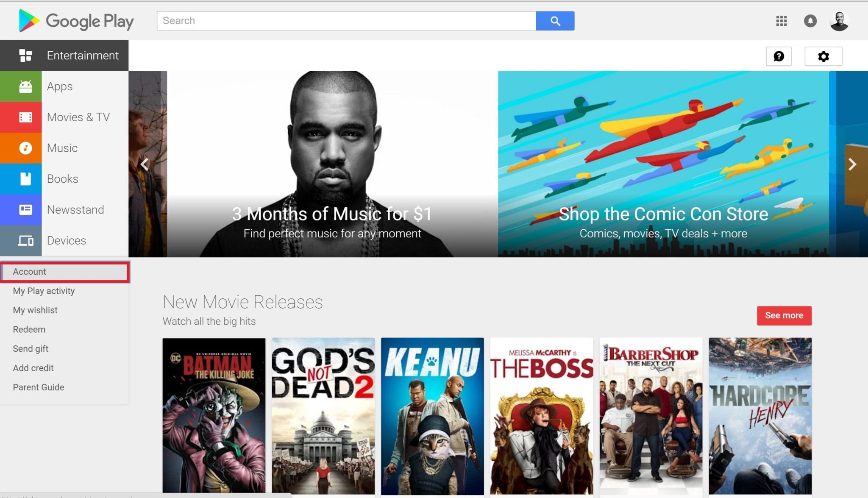Open My Play activity

(44, 291)
